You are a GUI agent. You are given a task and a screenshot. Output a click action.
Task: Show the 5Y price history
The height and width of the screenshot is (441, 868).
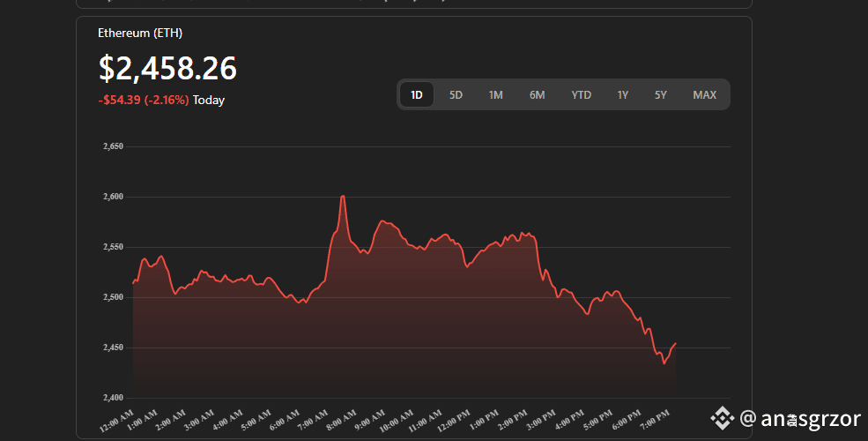[660, 94]
